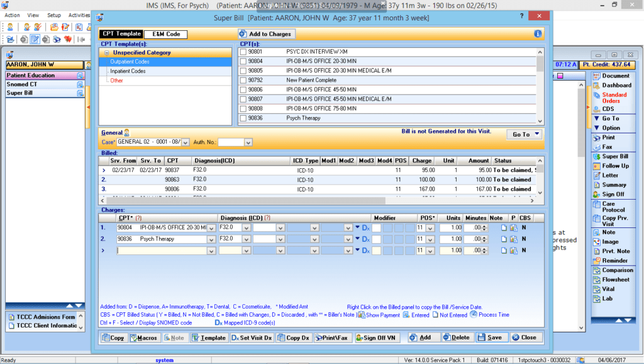Select Inpatient Codes in the template tree
The width and height of the screenshot is (644, 364).
pyautogui.click(x=128, y=71)
